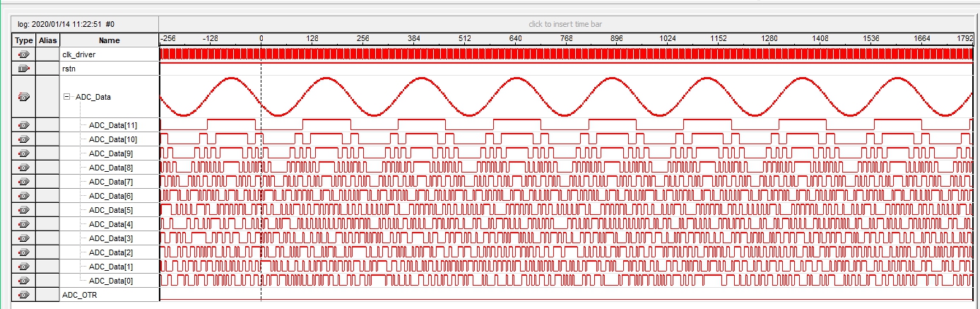Click the type icon beside ADC_Data[8]

coord(24,168)
